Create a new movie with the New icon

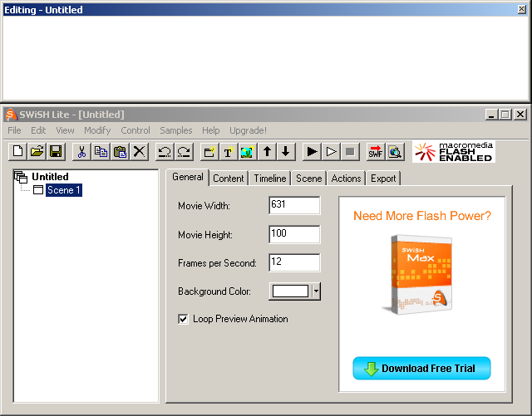tap(18, 151)
